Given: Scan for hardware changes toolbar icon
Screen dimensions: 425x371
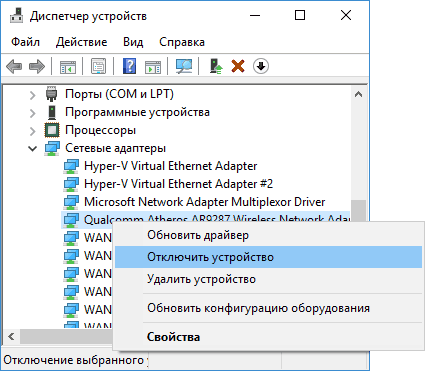Looking at the screenshot, I should [x=184, y=66].
